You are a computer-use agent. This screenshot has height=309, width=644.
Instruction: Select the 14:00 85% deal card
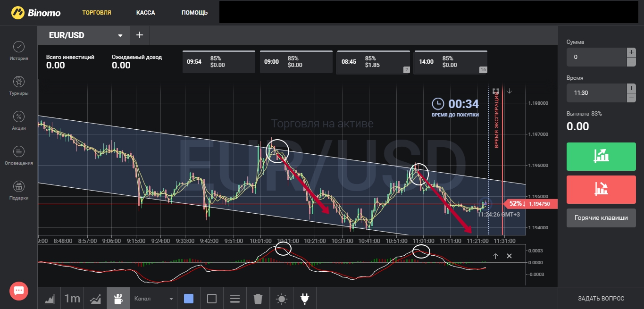tap(451, 62)
